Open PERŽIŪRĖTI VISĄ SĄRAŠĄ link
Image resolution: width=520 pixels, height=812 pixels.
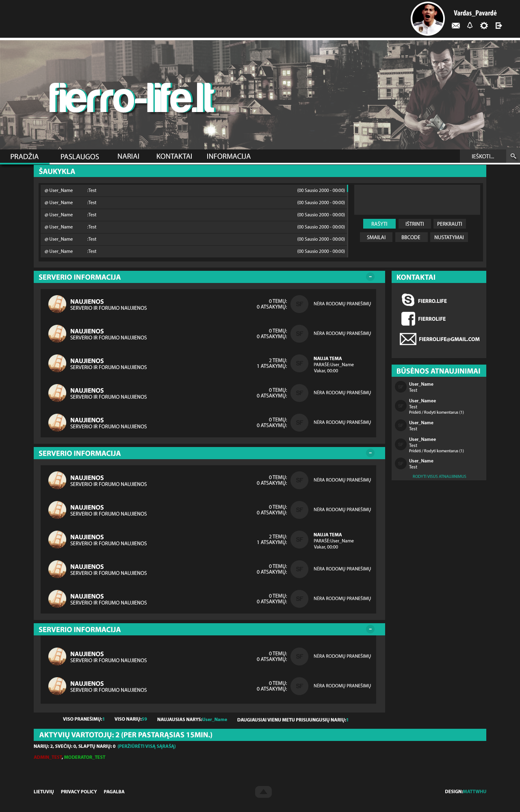click(x=147, y=746)
